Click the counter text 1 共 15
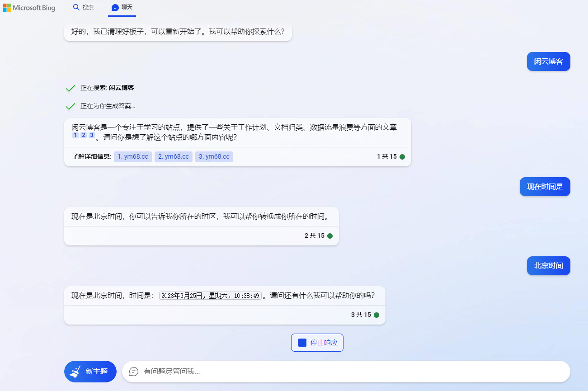588x391 pixels. (387, 157)
